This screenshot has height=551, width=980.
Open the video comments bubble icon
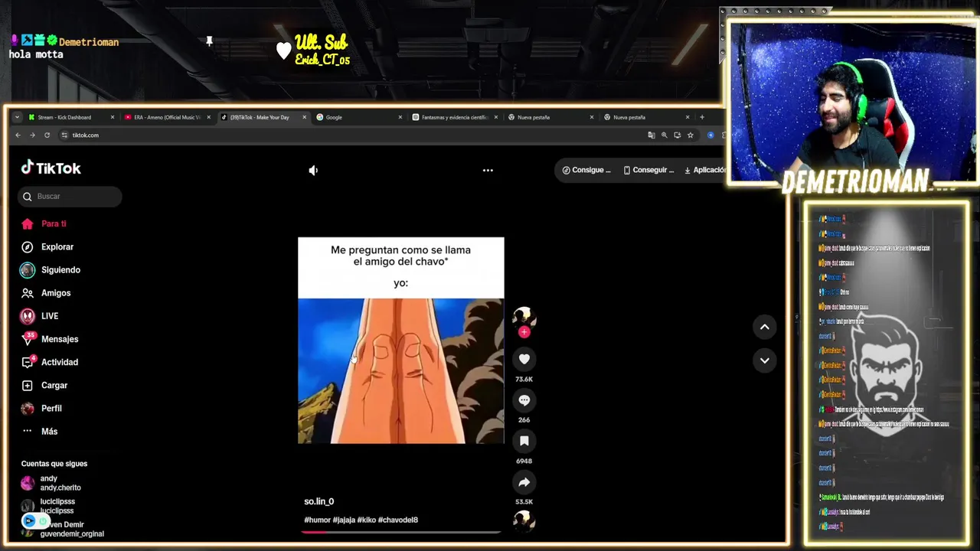pos(524,400)
